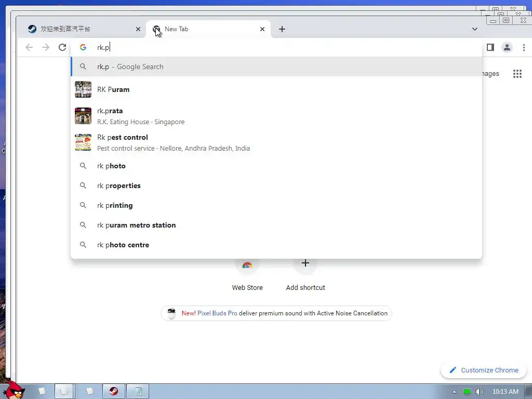The image size is (532, 399).
Task: Open the profile avatar menu
Action: (x=507, y=47)
